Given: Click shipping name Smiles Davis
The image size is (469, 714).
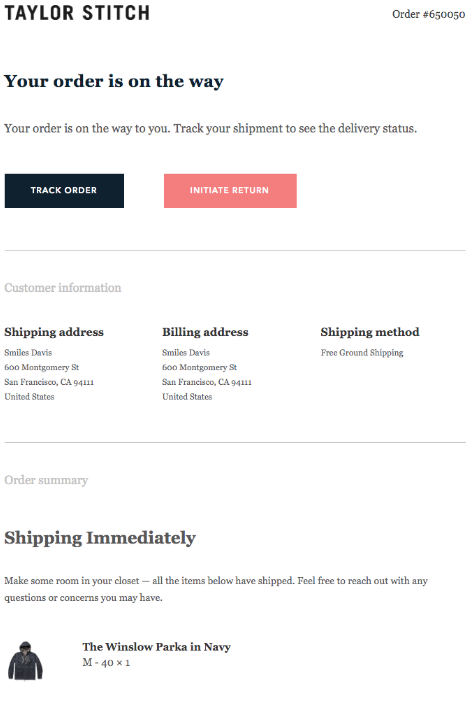Looking at the screenshot, I should click(28, 352).
